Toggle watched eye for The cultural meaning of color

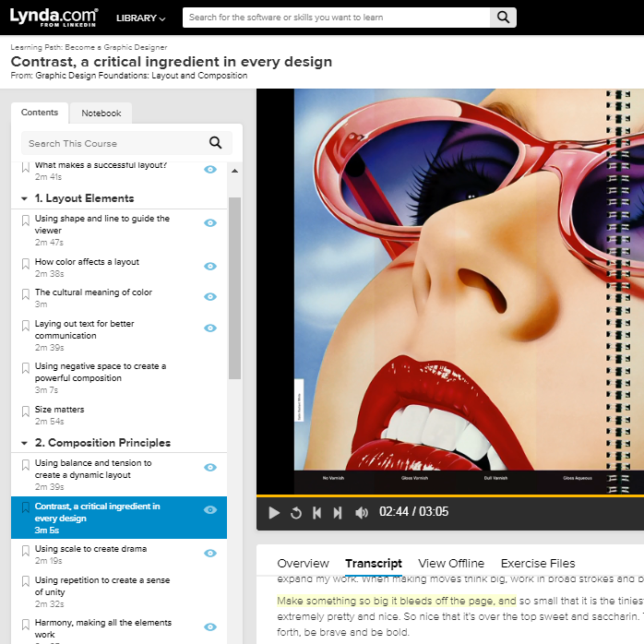tap(210, 296)
